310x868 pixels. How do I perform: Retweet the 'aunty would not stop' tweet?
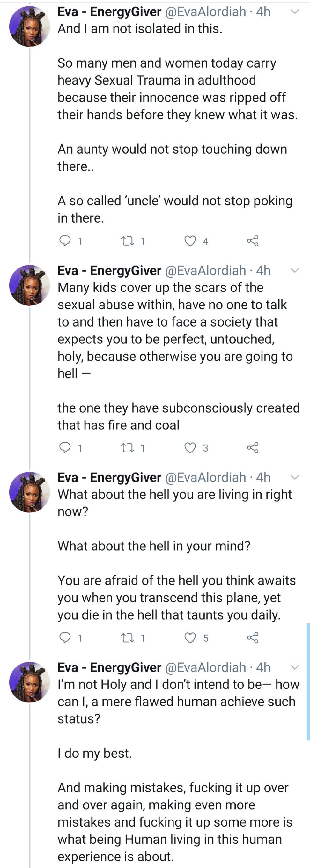click(x=128, y=240)
